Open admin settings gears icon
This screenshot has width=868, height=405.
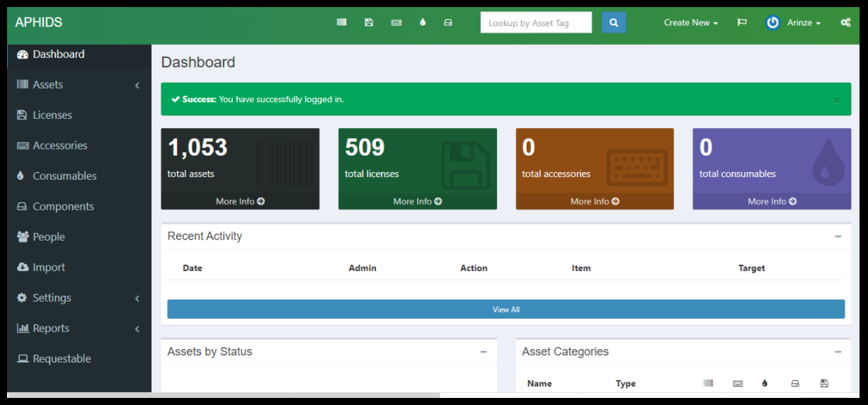pos(845,23)
